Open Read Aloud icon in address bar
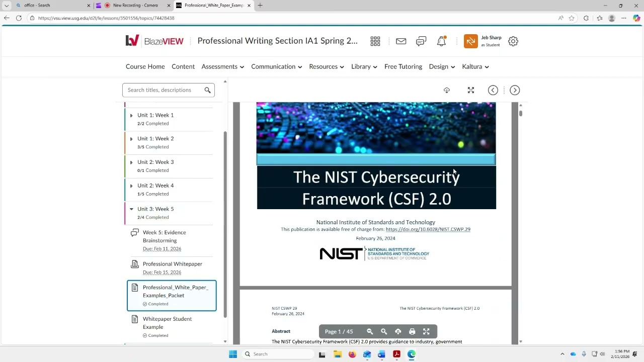Image resolution: width=644 pixels, height=362 pixels. [x=560, y=18]
